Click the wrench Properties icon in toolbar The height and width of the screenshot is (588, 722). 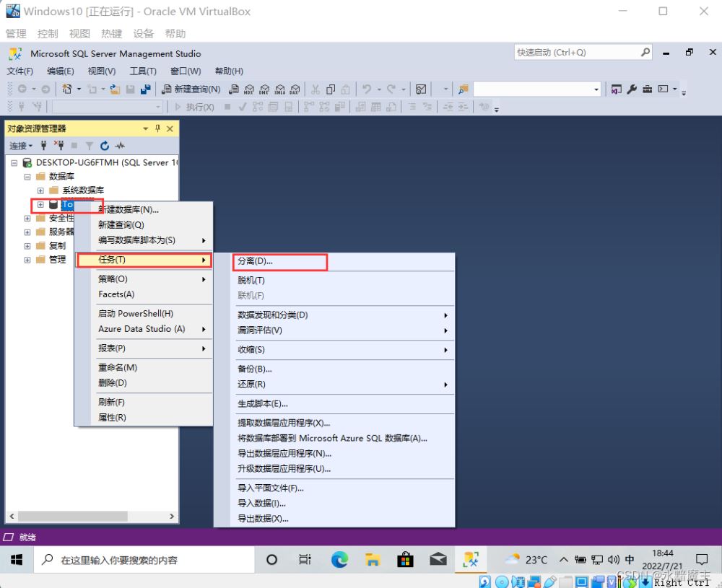tap(632, 89)
